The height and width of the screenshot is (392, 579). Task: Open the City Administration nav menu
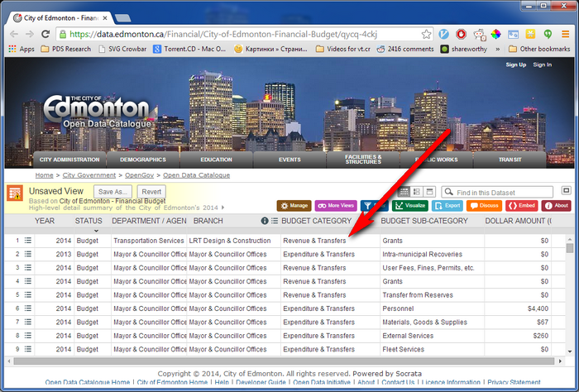[x=70, y=160]
